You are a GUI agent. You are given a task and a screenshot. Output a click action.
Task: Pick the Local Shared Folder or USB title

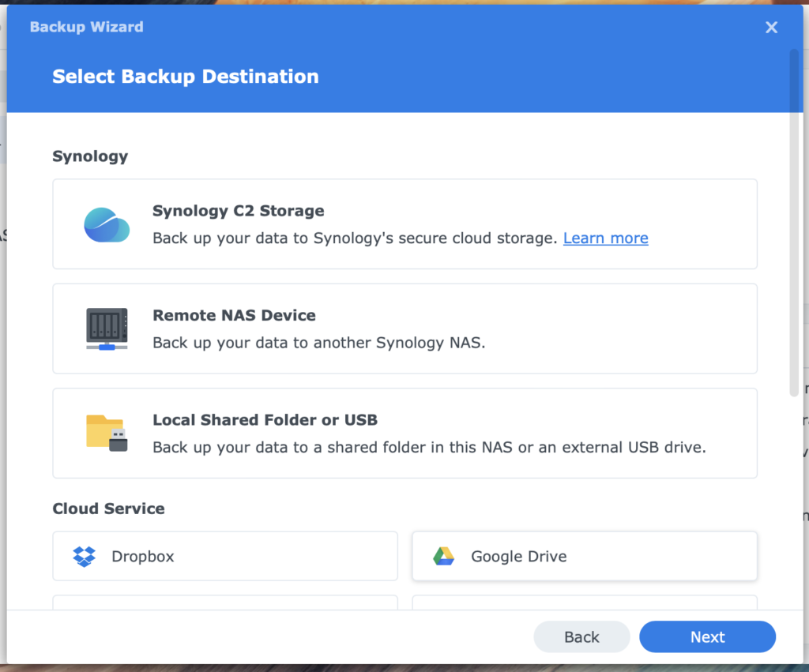pyautogui.click(x=265, y=419)
